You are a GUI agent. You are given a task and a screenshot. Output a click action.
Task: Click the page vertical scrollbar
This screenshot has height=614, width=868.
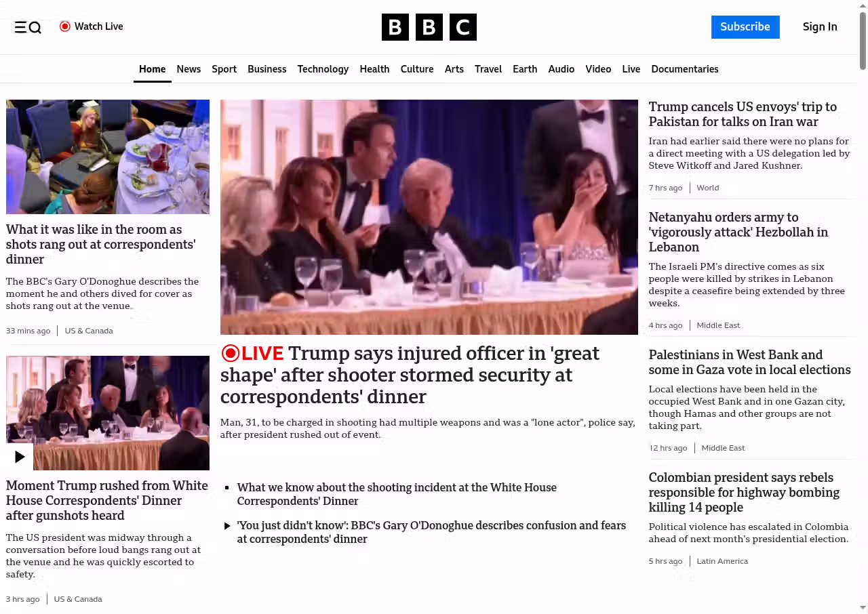tap(863, 41)
